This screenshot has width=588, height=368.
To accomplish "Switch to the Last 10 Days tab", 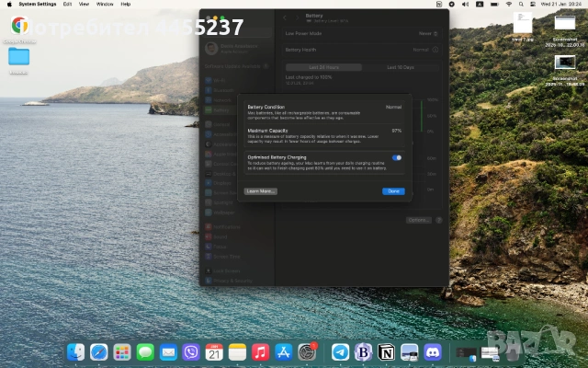I will (401, 67).
